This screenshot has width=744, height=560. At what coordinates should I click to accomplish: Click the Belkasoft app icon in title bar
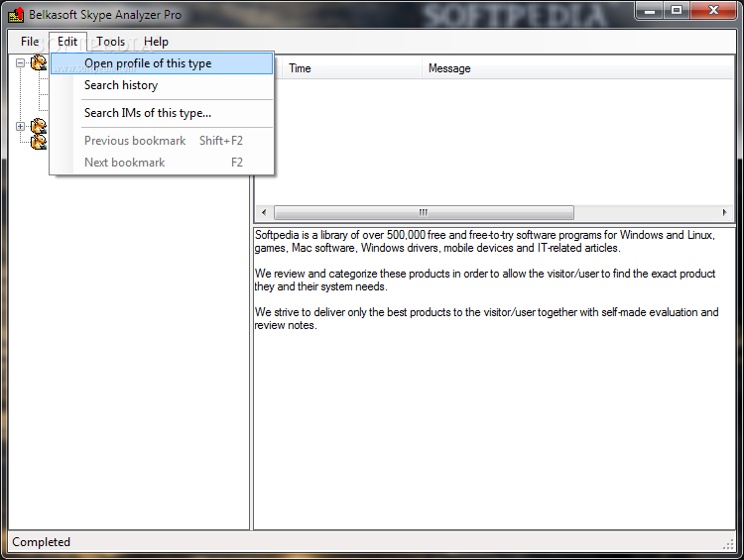click(16, 15)
